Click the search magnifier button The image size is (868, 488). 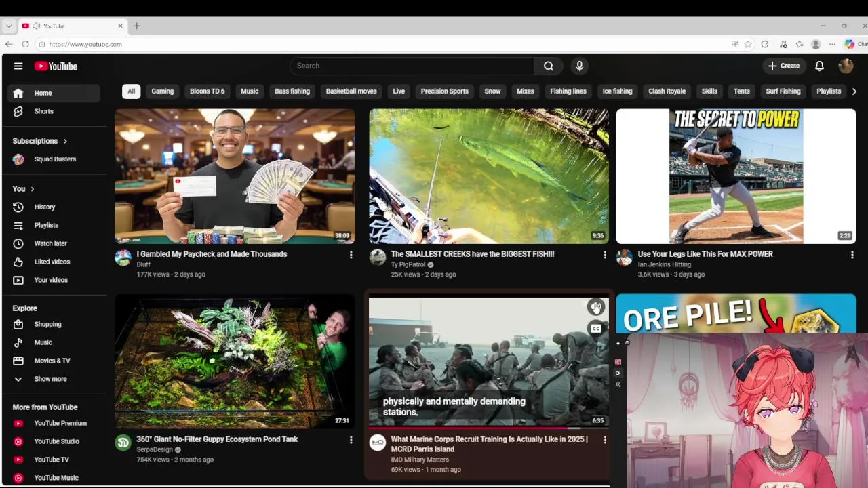tap(548, 66)
